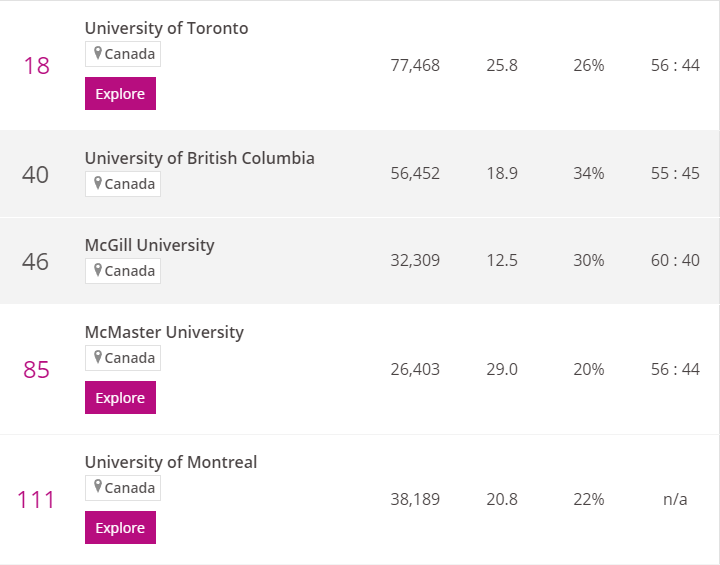Click the location pin icon under University of Montreal
Image resolution: width=720 pixels, height=565 pixels.
(98, 487)
